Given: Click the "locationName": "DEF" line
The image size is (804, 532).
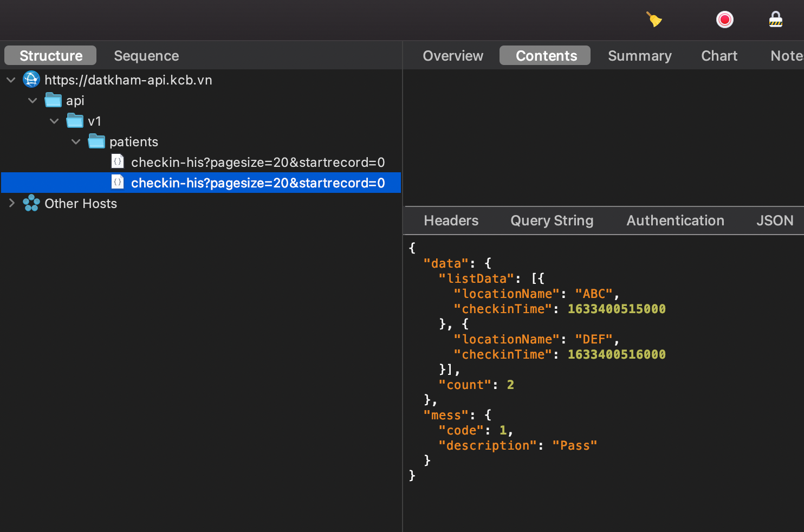Looking at the screenshot, I should [x=536, y=339].
